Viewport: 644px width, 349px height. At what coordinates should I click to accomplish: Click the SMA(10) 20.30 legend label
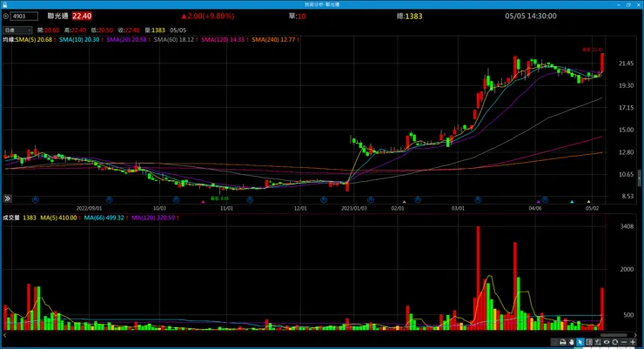tap(79, 40)
